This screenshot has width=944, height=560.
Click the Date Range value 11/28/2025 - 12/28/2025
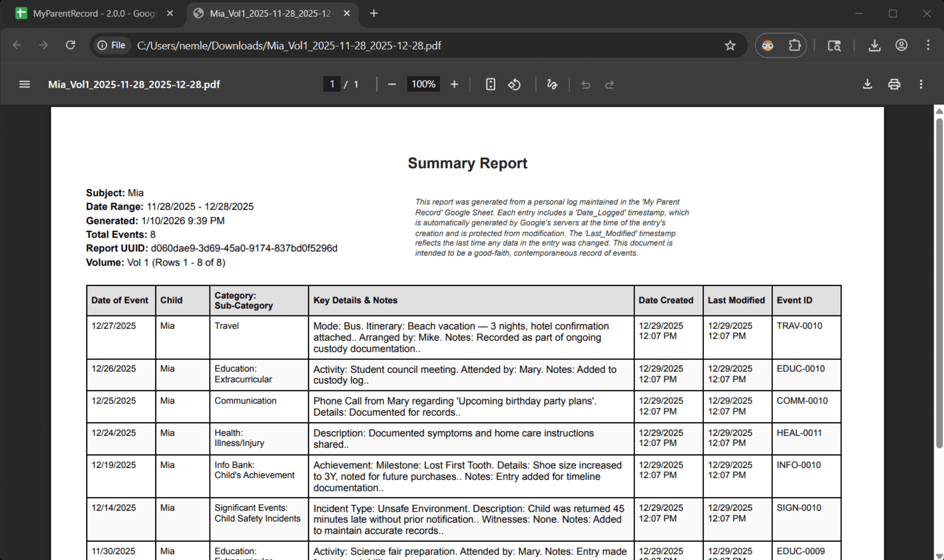click(x=200, y=207)
